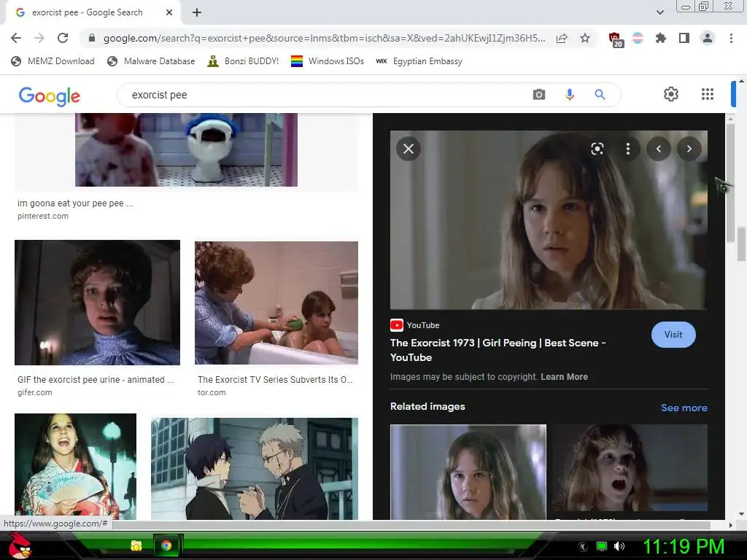747x560 pixels.
Task: Open image preview more options menu
Action: (x=628, y=149)
